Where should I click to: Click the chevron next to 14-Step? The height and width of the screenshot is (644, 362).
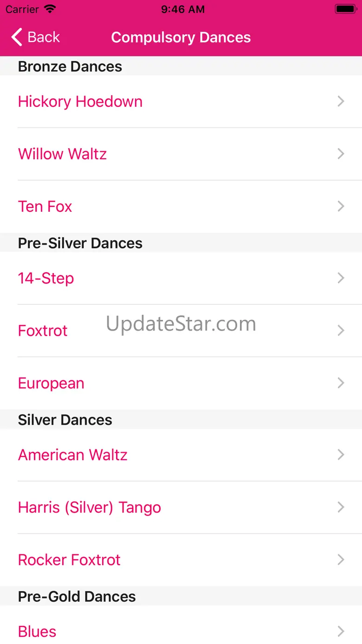tap(341, 278)
